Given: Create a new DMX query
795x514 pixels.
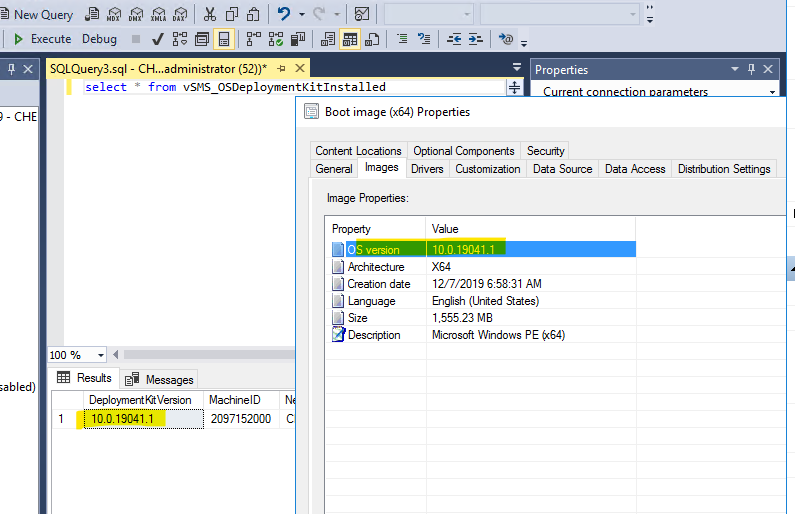Looking at the screenshot, I should click(136, 14).
